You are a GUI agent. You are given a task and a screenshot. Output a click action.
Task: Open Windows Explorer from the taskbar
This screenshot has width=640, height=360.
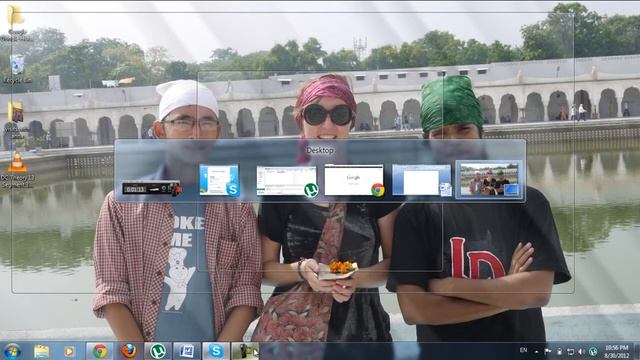tap(41, 351)
